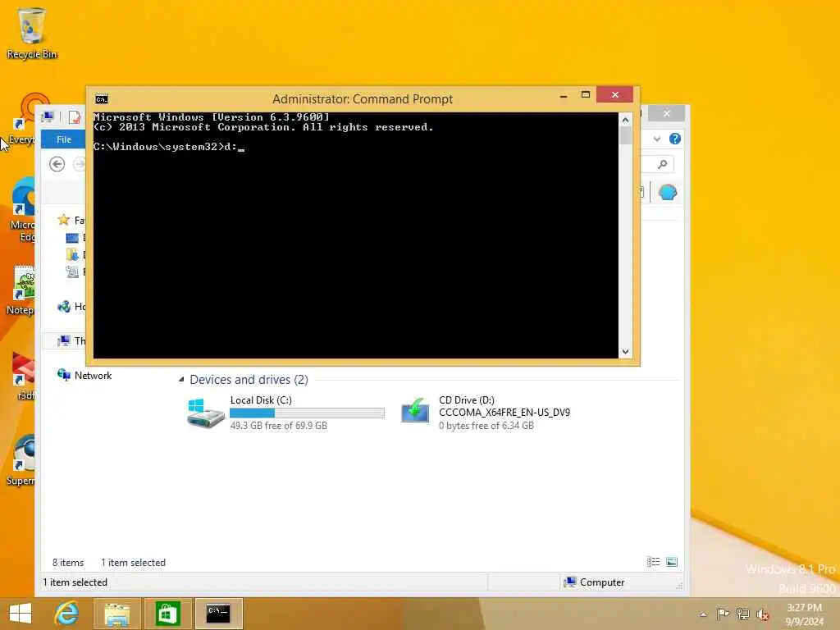Open the Super desktop shortcut at bottom-left
The image size is (840, 630).
coord(21,461)
